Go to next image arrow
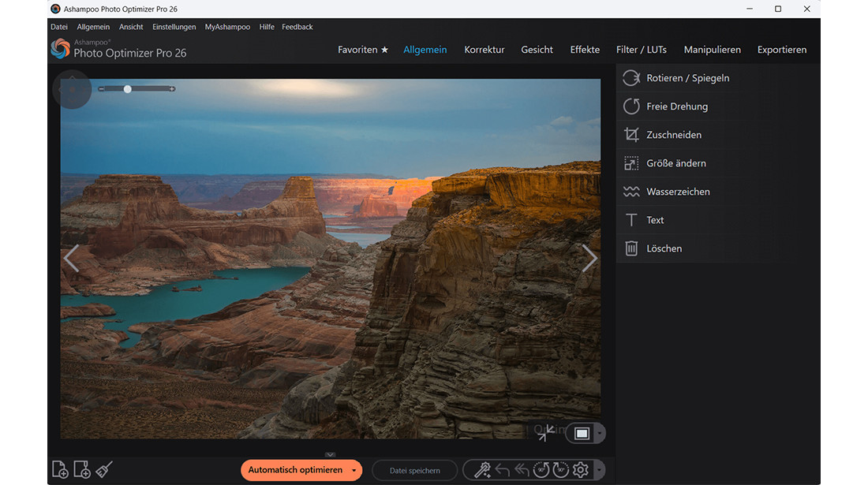 [x=589, y=258]
